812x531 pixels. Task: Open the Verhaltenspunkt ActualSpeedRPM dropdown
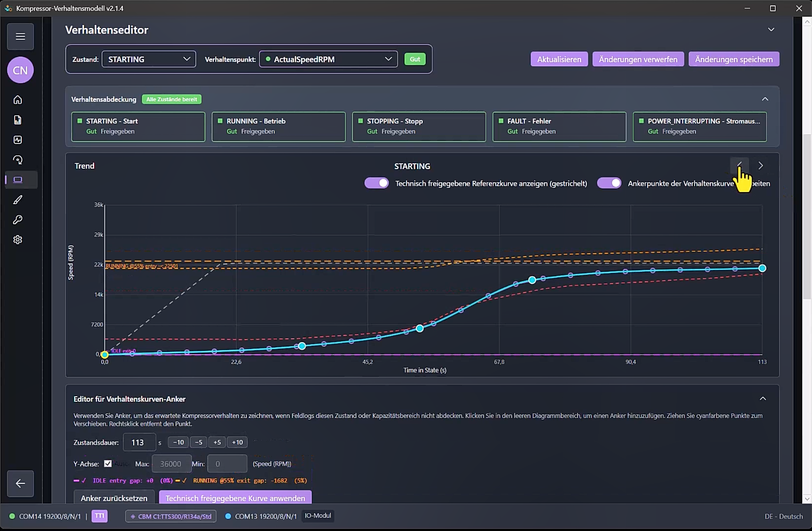click(328, 59)
